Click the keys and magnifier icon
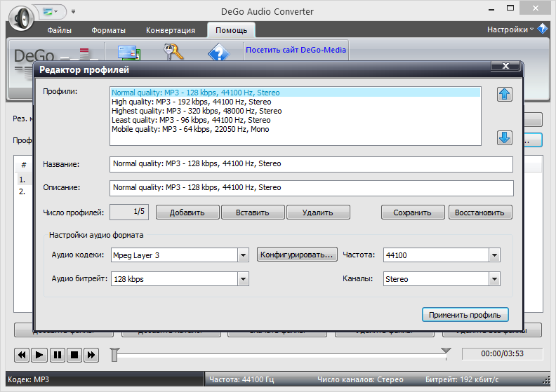556x392 pixels. pos(173,52)
